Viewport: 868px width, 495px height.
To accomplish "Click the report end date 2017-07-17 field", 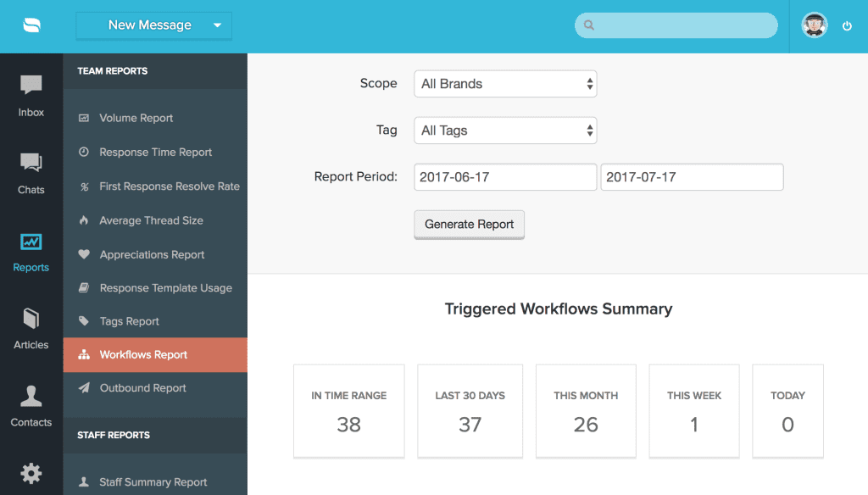I will (692, 177).
